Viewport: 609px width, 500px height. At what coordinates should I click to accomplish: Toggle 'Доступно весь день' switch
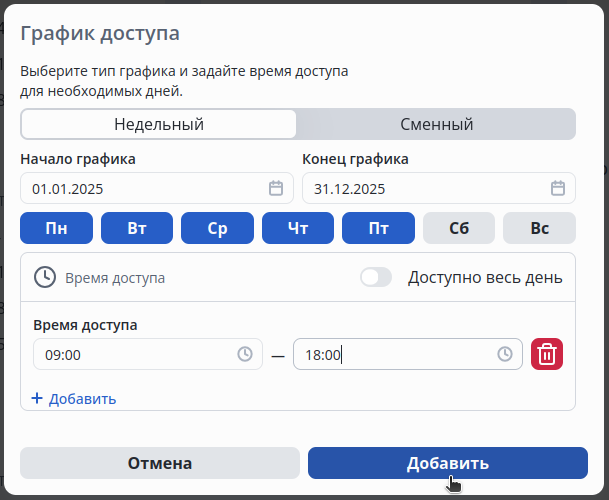click(376, 277)
